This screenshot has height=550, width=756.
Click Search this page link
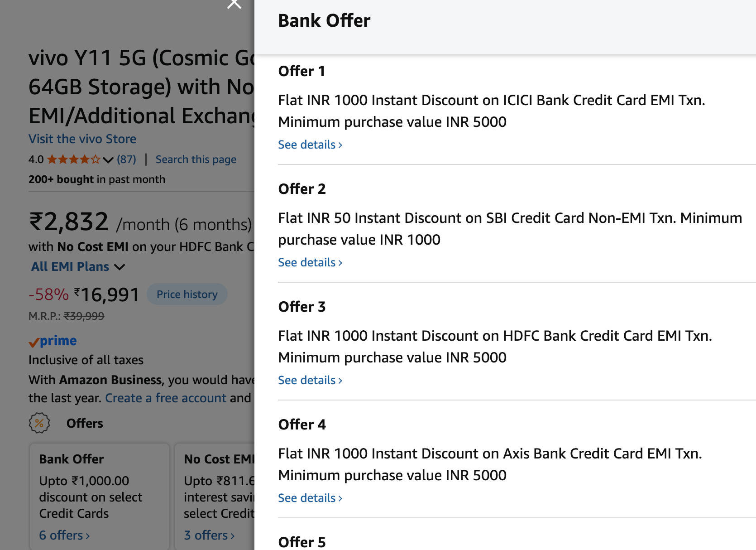click(196, 159)
